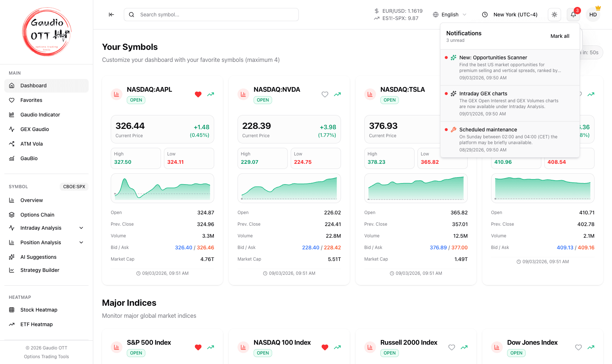Click the NVDA trend arrow icon
The width and height of the screenshot is (612, 364).
click(x=337, y=94)
